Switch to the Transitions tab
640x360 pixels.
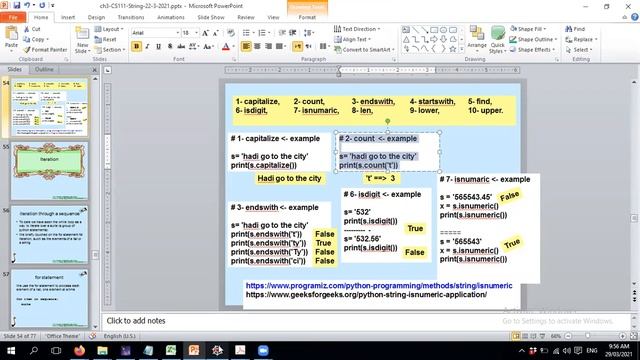coord(131,17)
